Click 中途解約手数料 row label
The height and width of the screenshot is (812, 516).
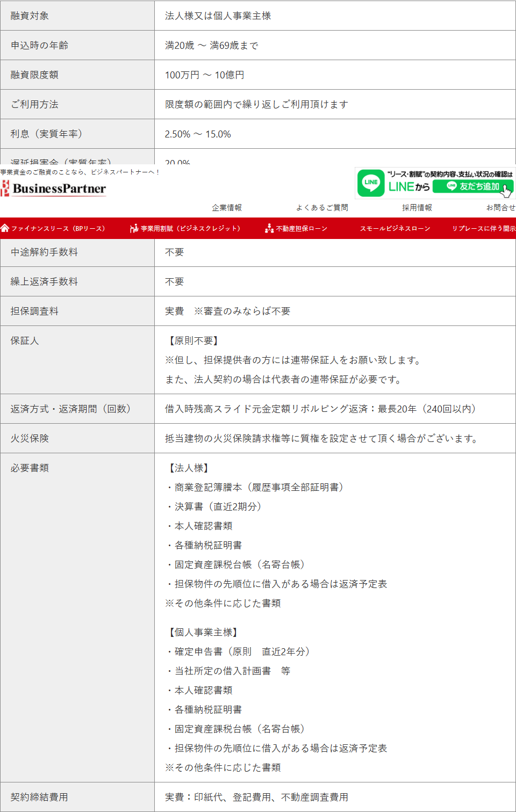coord(44,252)
